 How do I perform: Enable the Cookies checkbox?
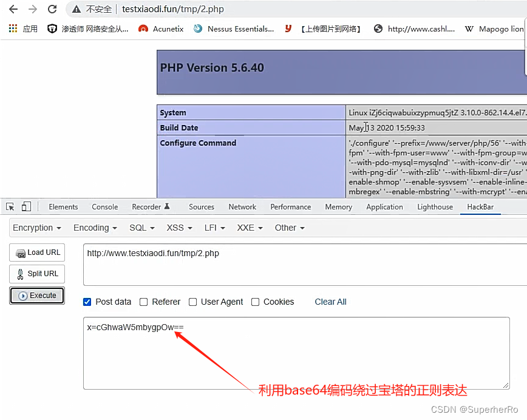click(255, 302)
